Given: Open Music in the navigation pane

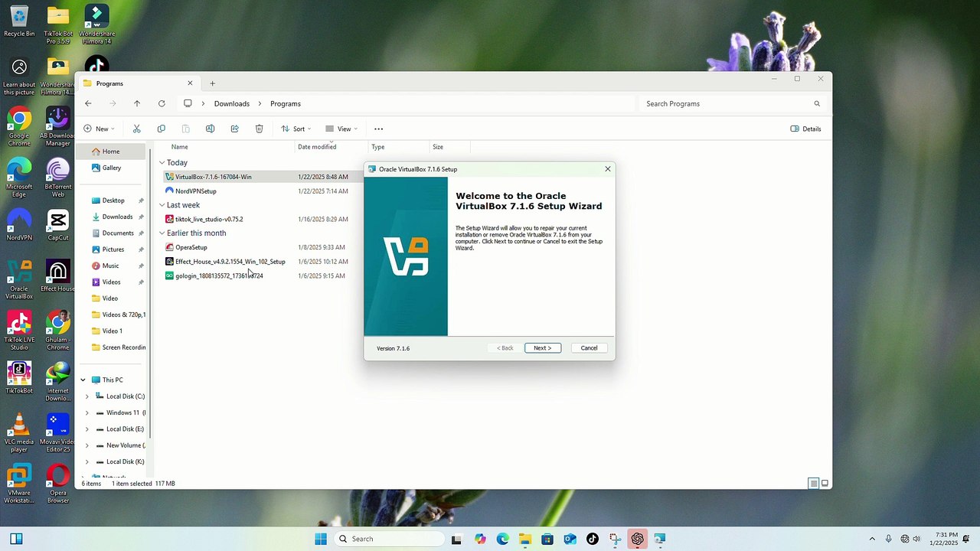Looking at the screenshot, I should click(111, 266).
